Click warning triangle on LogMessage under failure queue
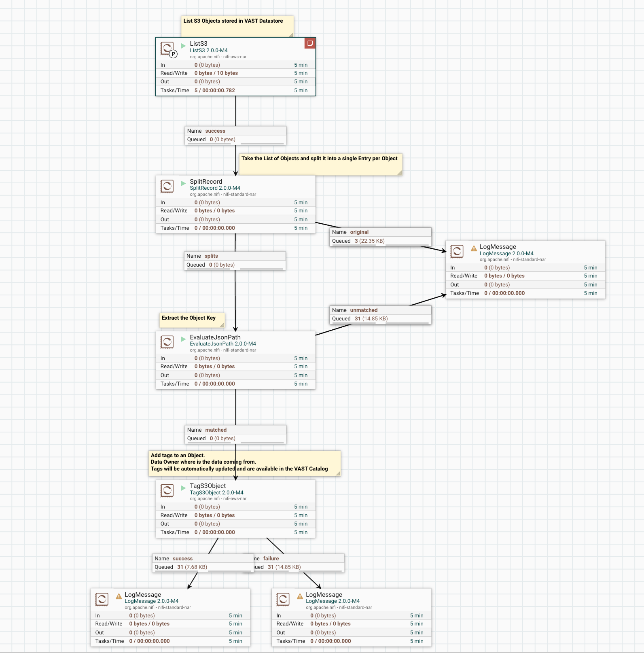This screenshot has width=644, height=653. pos(300,596)
